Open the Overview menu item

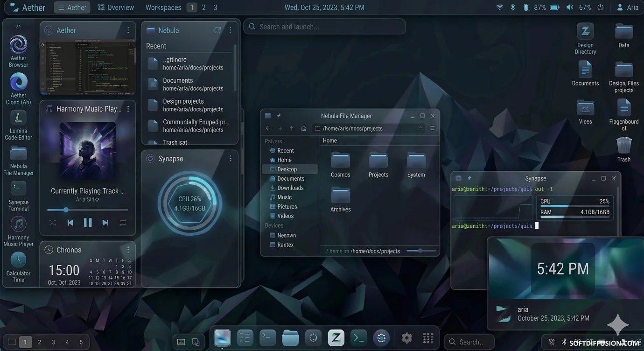point(116,7)
